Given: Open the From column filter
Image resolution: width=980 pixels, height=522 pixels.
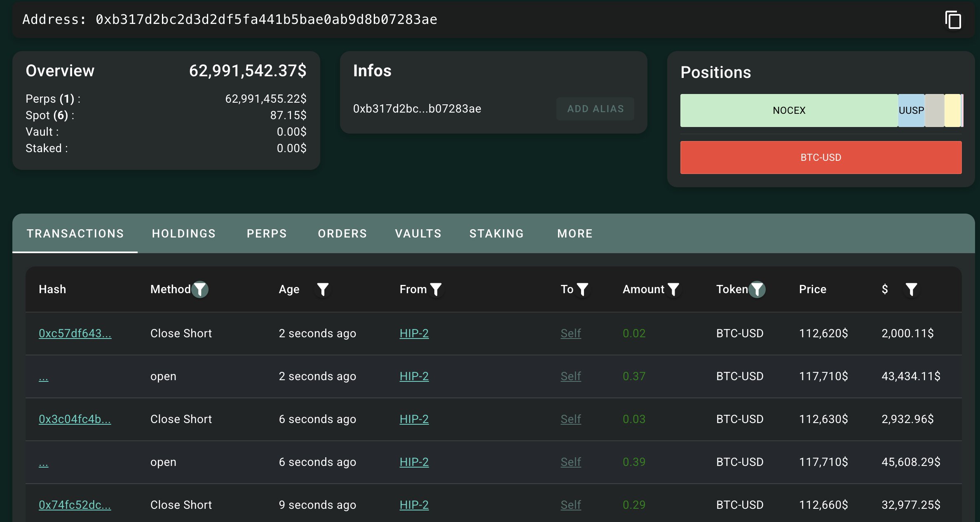Looking at the screenshot, I should click(436, 289).
